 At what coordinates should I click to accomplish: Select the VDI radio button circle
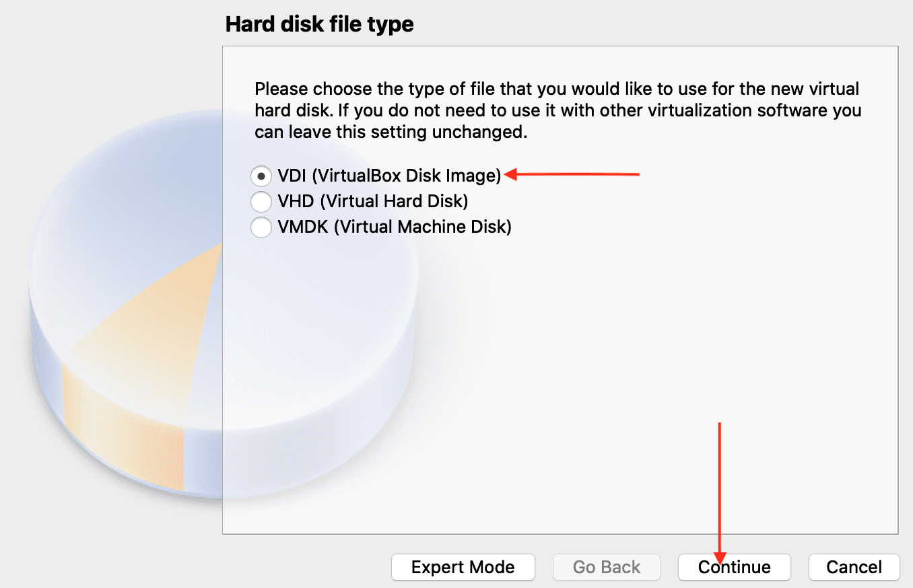[261, 176]
